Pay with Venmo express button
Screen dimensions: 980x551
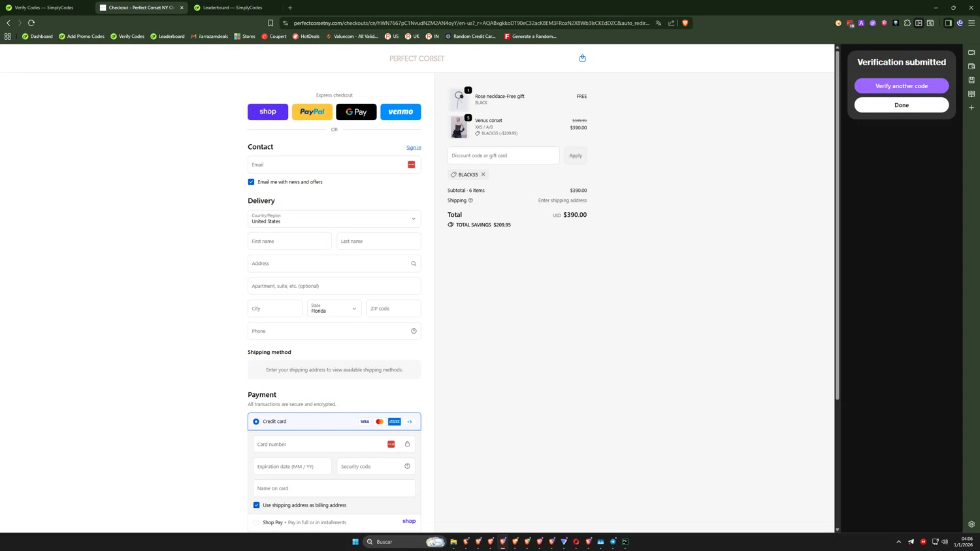400,112
